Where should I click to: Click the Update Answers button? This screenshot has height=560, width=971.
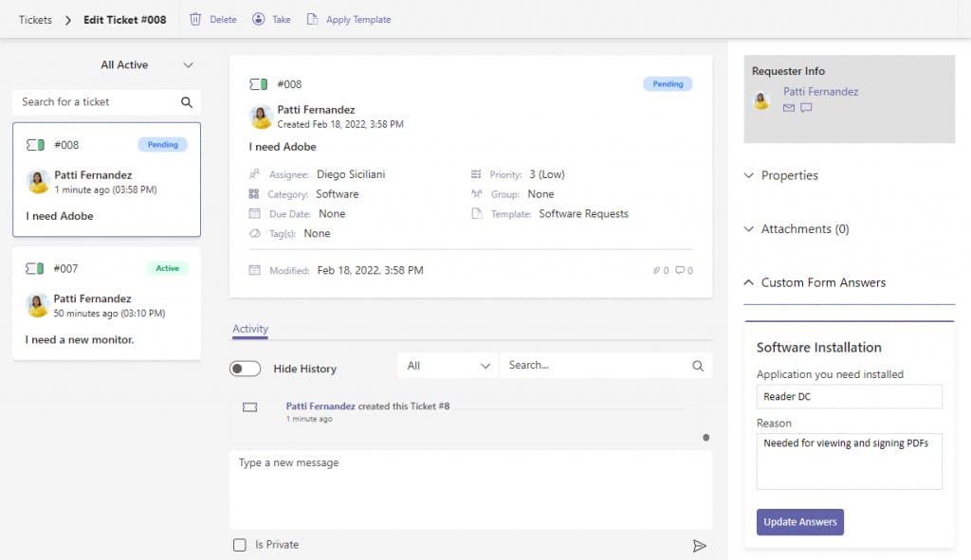pyautogui.click(x=799, y=522)
